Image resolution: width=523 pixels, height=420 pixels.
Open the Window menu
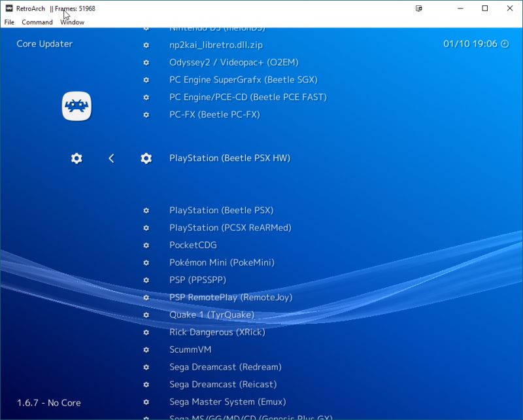click(72, 22)
